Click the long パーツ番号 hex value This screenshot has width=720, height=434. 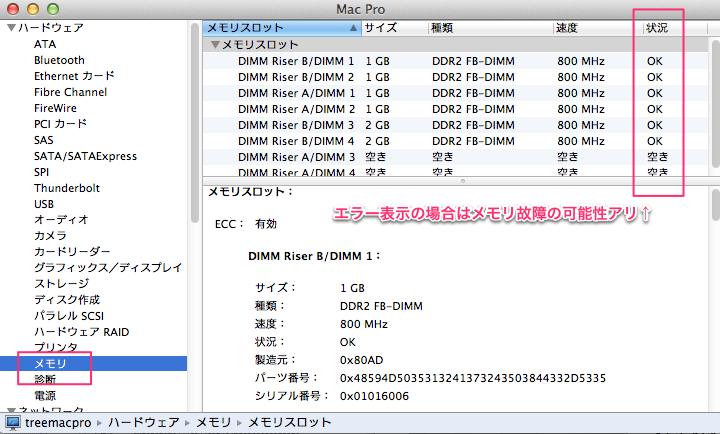[473, 378]
